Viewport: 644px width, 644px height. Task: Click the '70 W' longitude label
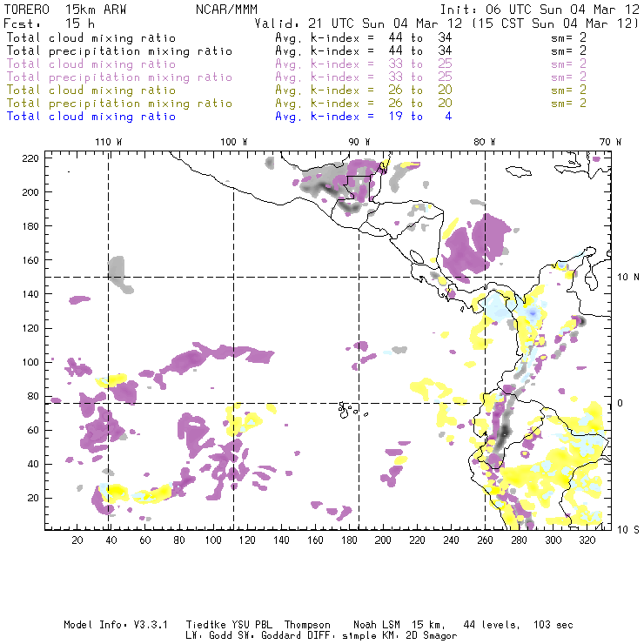coord(610,142)
